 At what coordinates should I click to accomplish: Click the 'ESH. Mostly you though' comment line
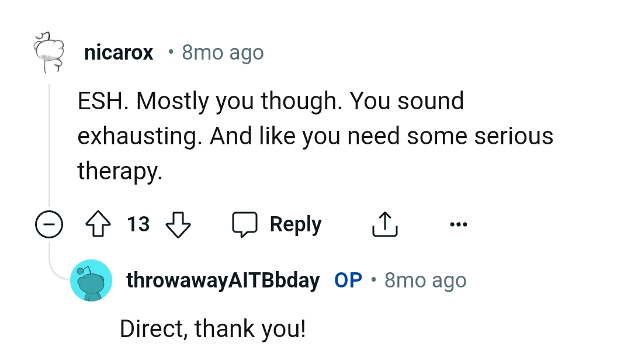271,101
